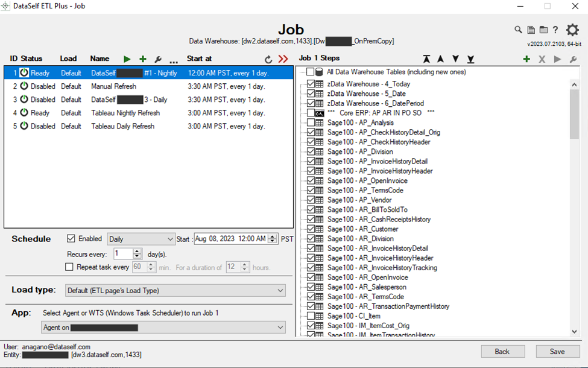Click the search magnifier icon at top right
The width and height of the screenshot is (588, 368).
[x=518, y=30]
